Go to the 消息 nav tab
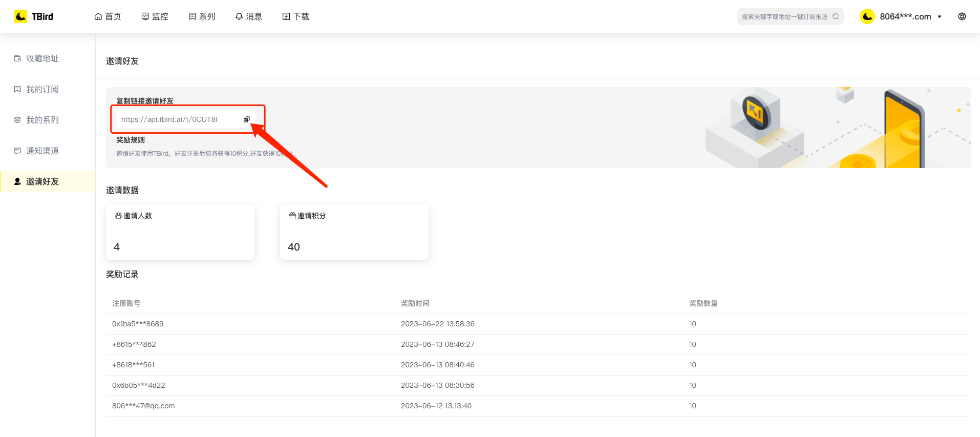 (249, 16)
